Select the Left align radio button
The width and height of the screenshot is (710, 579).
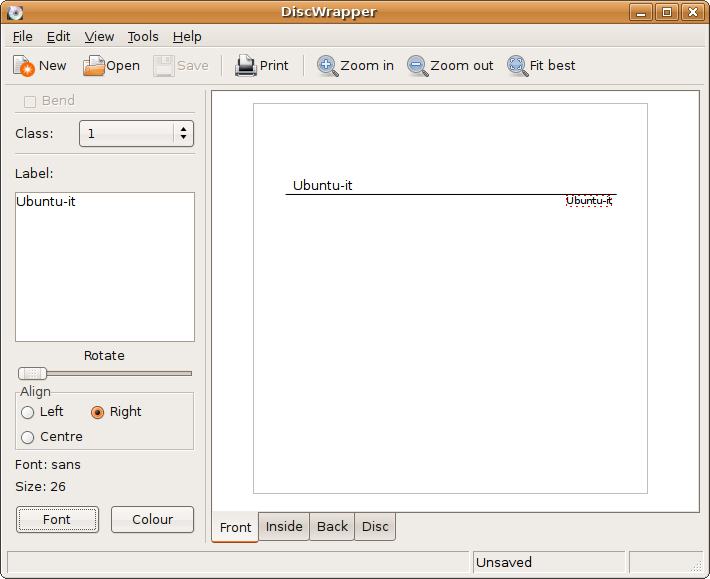pyautogui.click(x=28, y=412)
